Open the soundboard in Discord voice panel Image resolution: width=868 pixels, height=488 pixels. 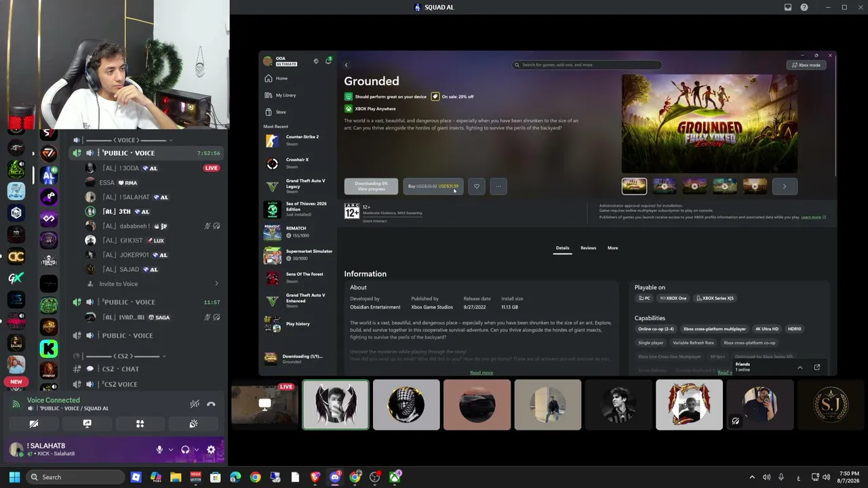[193, 424]
